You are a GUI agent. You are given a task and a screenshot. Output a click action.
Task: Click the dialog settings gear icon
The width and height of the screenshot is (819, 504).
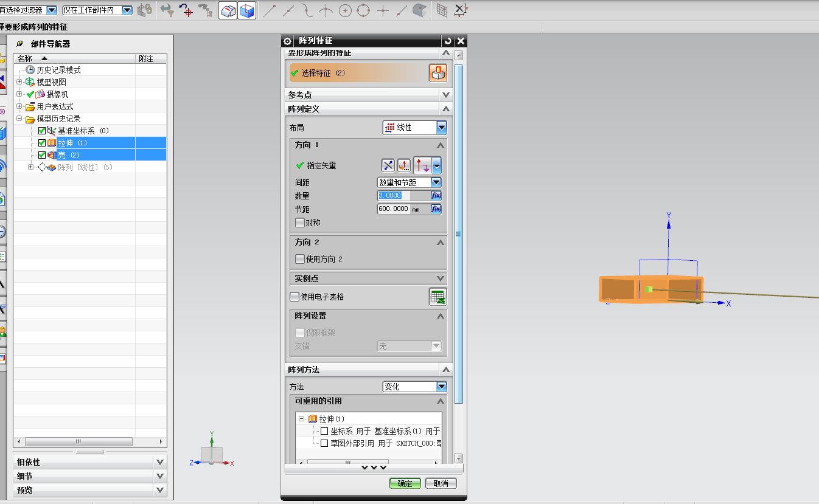(x=287, y=41)
